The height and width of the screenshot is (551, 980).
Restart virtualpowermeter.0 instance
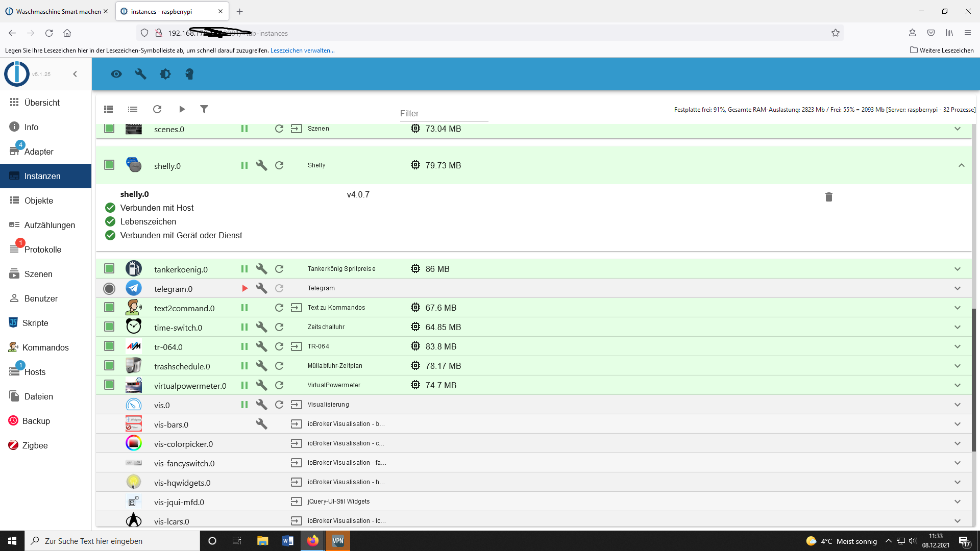(279, 385)
